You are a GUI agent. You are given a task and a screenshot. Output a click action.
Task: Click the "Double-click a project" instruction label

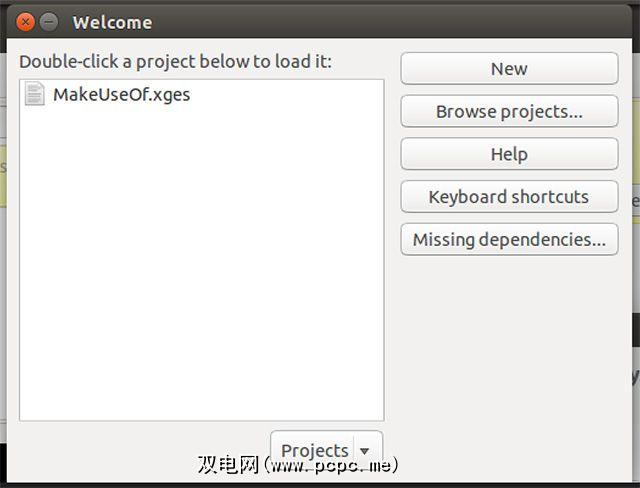175,61
